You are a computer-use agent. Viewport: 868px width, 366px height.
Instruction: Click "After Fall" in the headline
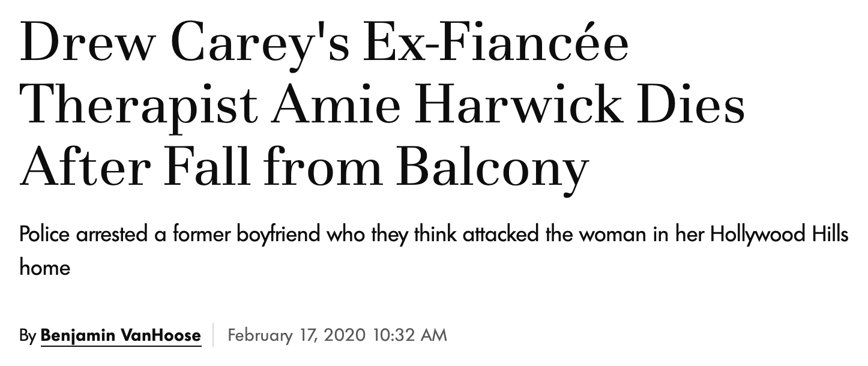[x=133, y=166]
